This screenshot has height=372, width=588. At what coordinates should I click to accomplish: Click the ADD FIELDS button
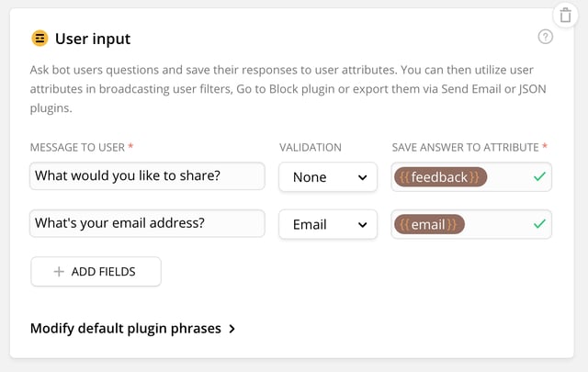(x=96, y=272)
